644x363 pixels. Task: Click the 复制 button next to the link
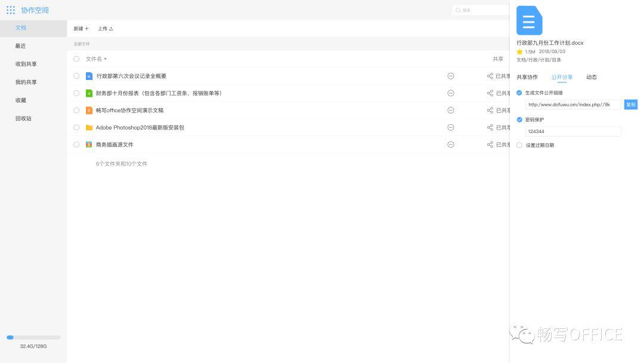[x=630, y=104]
